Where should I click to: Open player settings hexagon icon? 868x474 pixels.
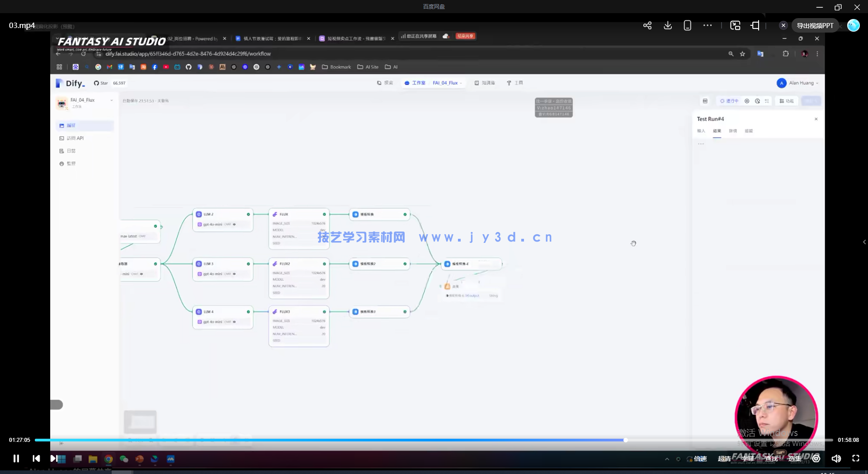click(816, 459)
